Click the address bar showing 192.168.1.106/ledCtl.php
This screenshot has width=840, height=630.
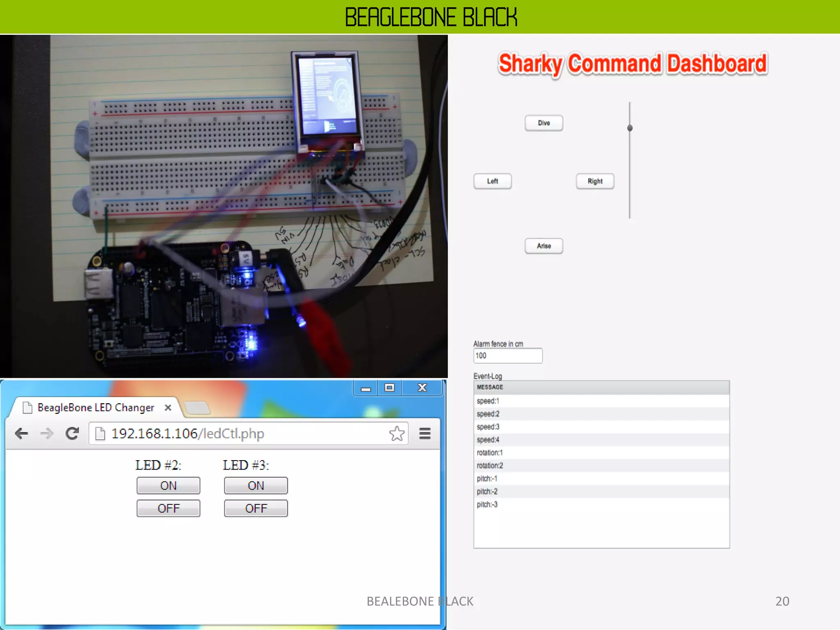point(249,434)
